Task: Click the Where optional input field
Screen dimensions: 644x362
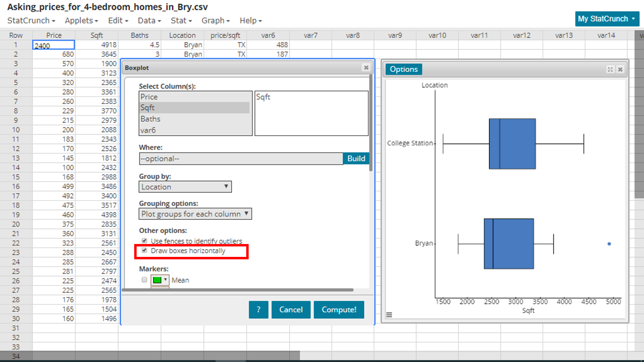Action: click(x=241, y=159)
